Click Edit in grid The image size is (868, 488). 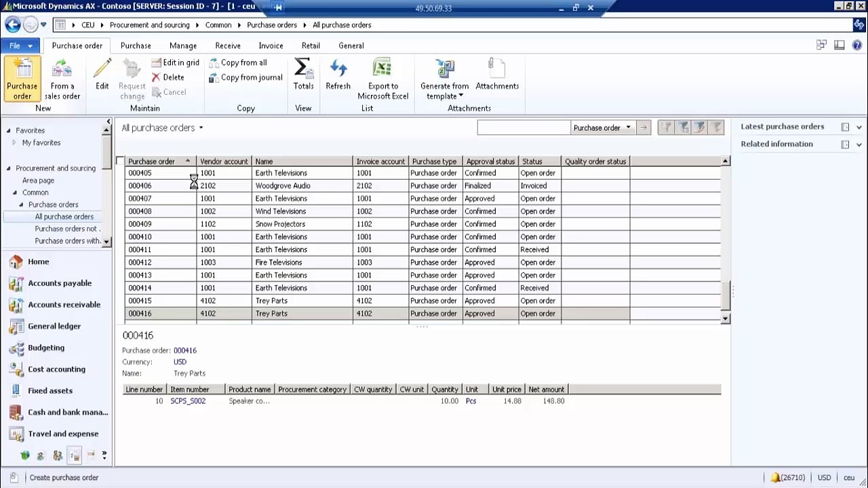[x=175, y=62]
